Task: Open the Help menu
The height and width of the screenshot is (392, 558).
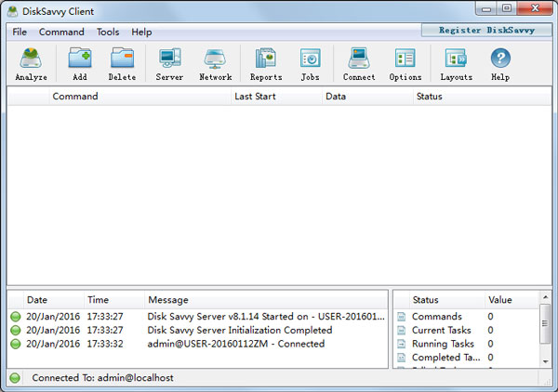Action: pos(141,32)
